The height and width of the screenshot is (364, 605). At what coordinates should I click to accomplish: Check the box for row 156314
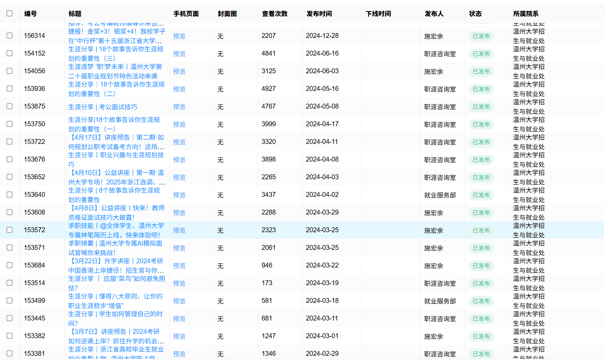[9, 36]
